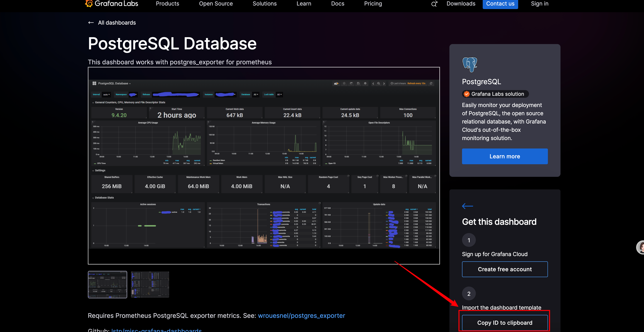644x332 pixels.
Task: Click the Max Connections value 100
Action: point(408,115)
